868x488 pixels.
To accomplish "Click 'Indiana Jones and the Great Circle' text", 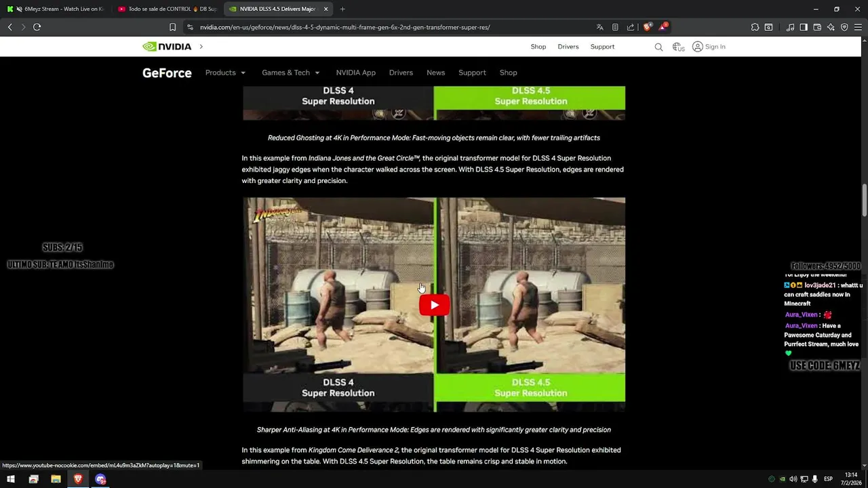I will 364,158.
